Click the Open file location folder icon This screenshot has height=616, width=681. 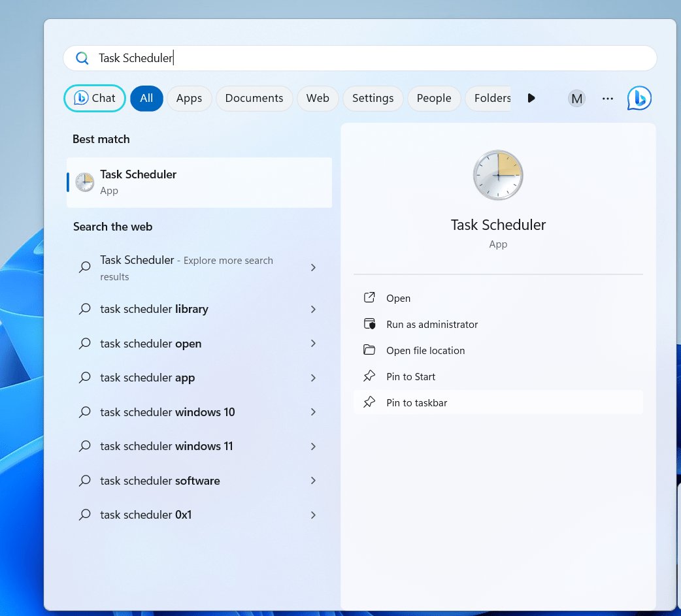369,349
